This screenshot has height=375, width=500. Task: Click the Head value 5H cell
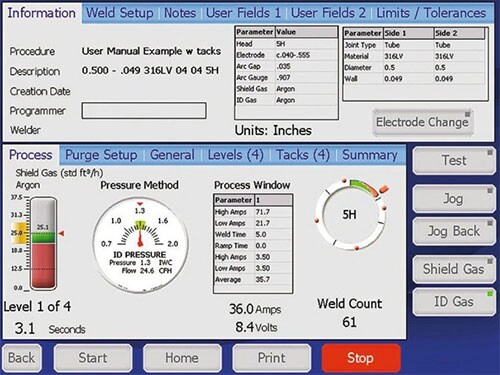point(306,44)
